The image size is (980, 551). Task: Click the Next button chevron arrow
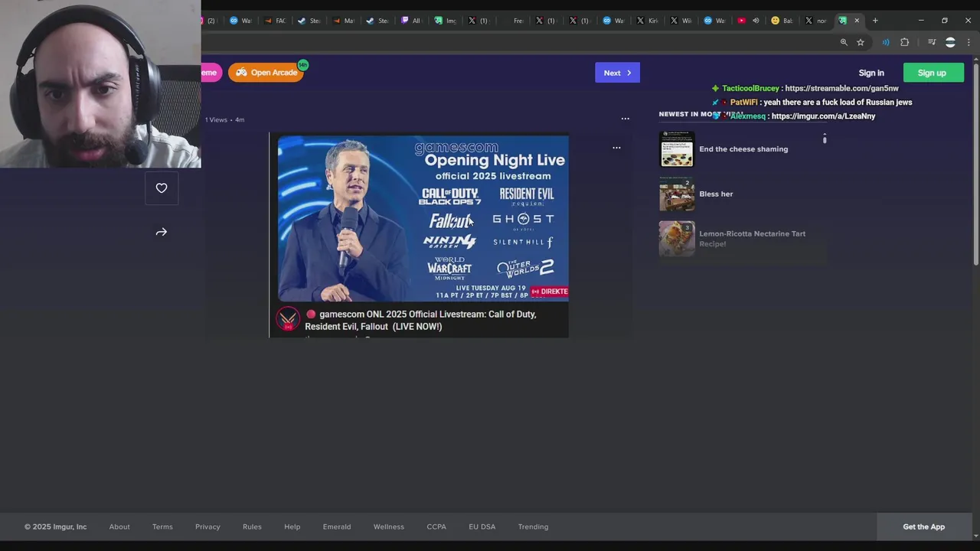click(x=629, y=73)
